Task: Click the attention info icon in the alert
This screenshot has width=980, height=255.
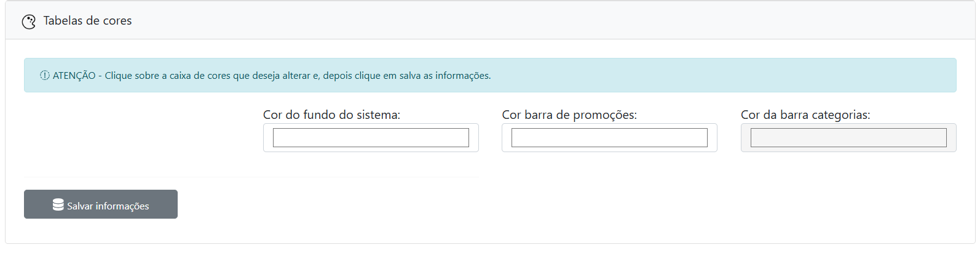Action: tap(45, 75)
